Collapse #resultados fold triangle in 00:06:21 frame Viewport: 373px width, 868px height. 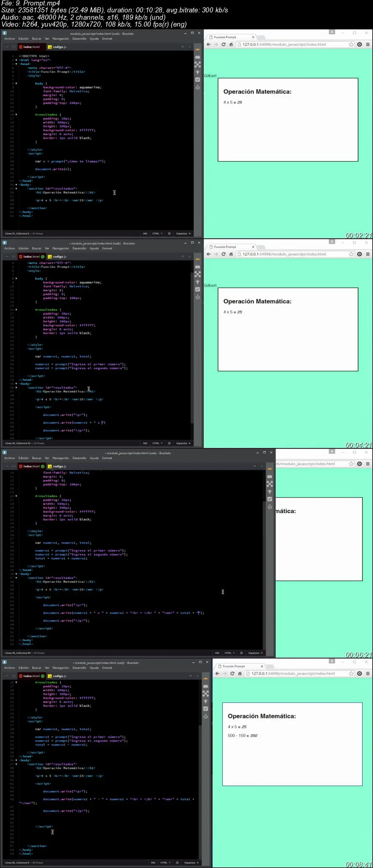coord(16,496)
